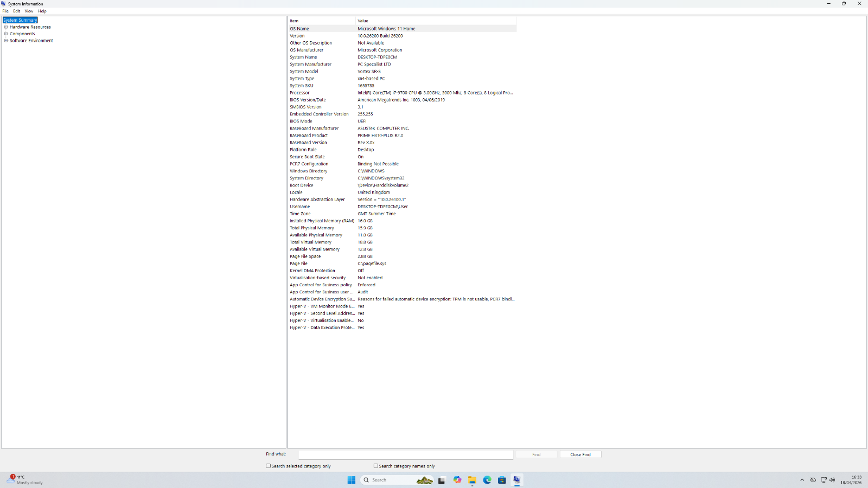This screenshot has width=868, height=488.
Task: Open the weather widget showing 11°C
Action: [24, 480]
